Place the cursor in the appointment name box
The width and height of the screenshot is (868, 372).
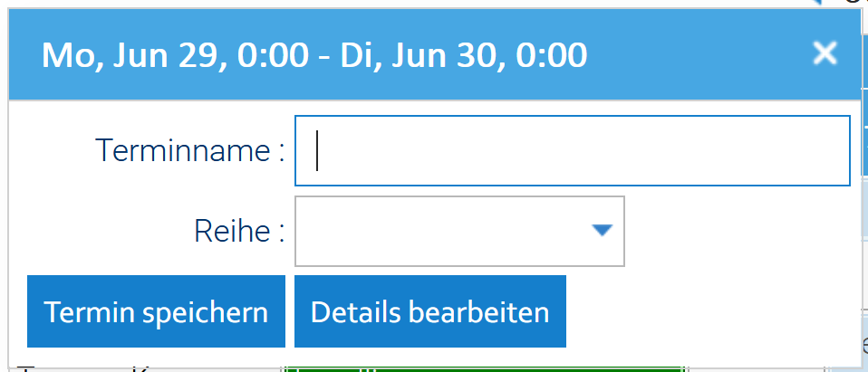coord(572,150)
